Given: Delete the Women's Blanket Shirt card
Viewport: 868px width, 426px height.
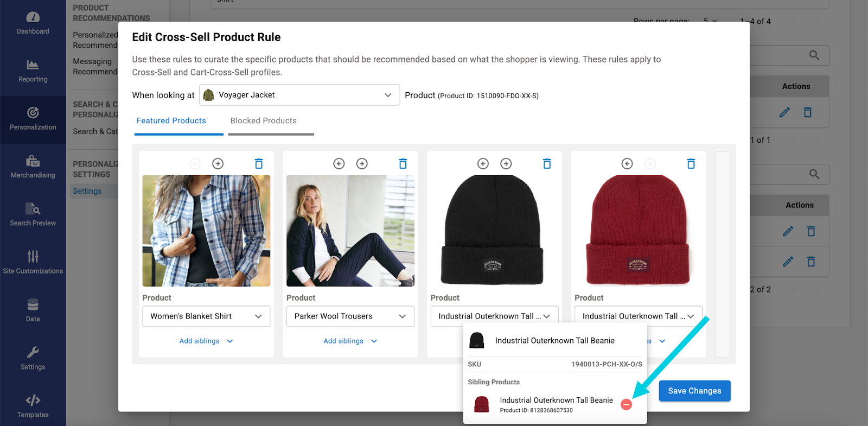Looking at the screenshot, I should (259, 163).
